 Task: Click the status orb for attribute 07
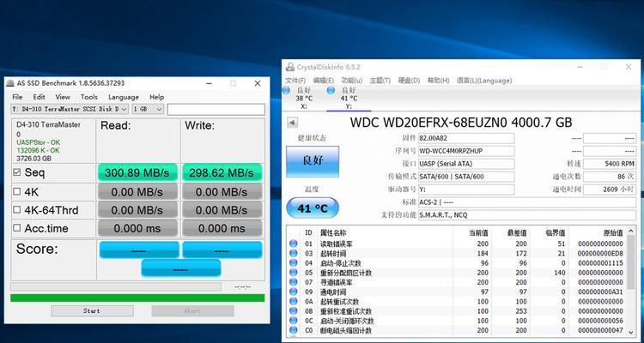[294, 282]
